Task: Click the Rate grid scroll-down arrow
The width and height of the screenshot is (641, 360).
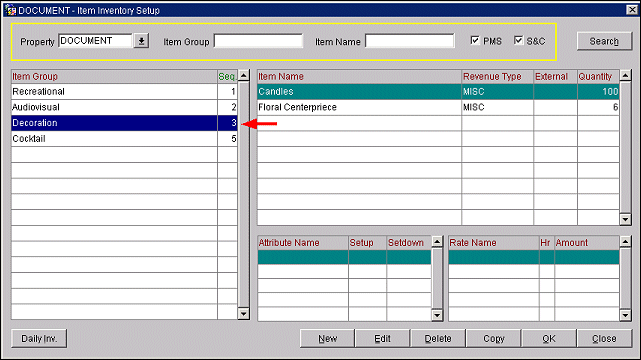Action: point(625,315)
